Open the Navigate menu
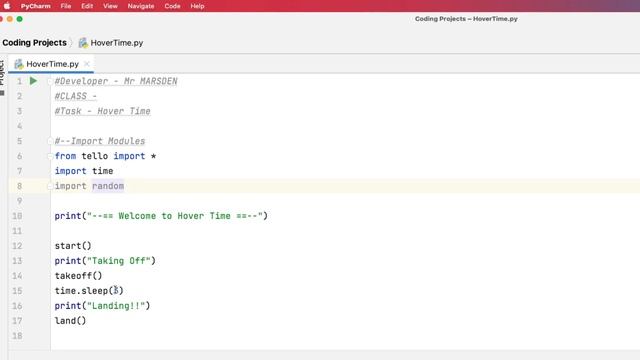This screenshot has width=640, height=360. (x=141, y=6)
